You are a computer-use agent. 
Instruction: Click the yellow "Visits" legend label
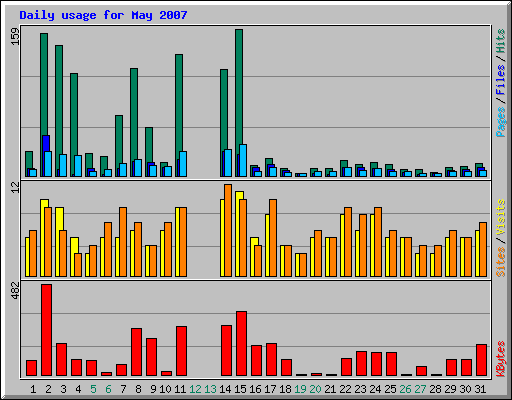pyautogui.click(x=501, y=217)
